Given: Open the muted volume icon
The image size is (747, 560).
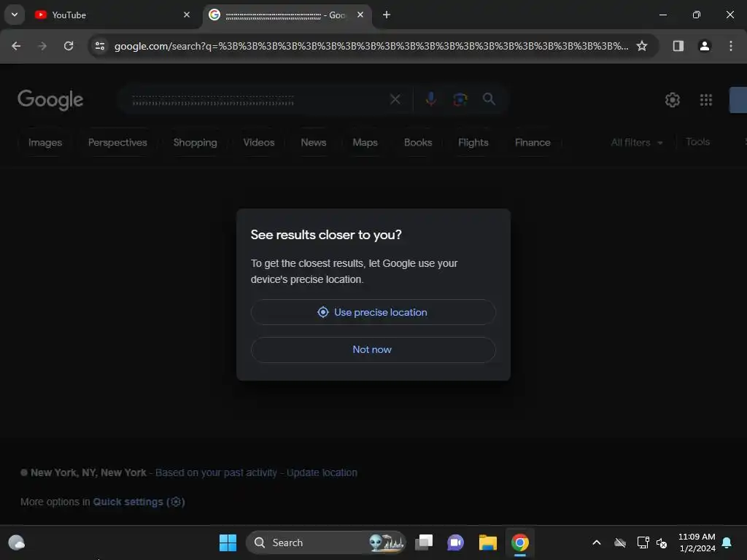Looking at the screenshot, I should pos(662,542).
